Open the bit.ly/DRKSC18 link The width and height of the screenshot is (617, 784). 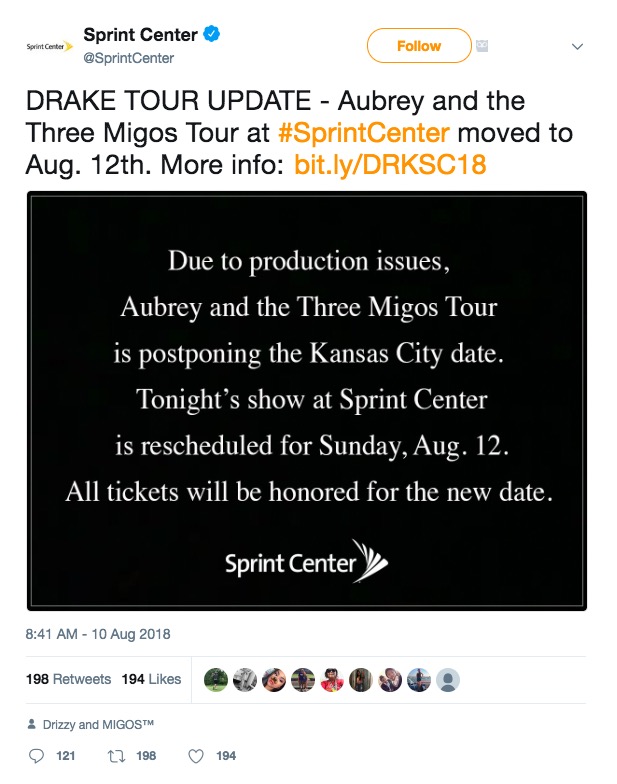(390, 165)
